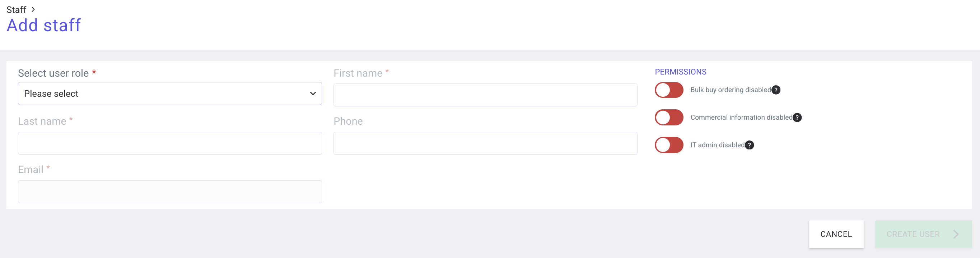Click the Add staff page title
Viewport: 980px width, 258px height.
[44, 25]
